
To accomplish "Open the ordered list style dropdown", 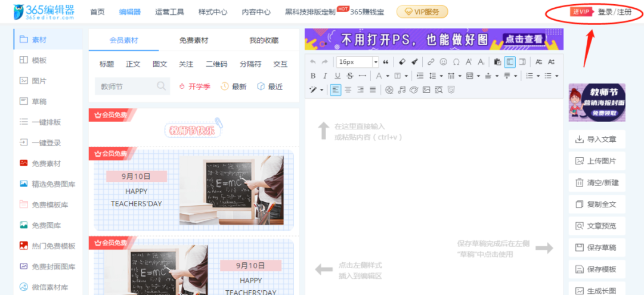I will click(x=538, y=76).
